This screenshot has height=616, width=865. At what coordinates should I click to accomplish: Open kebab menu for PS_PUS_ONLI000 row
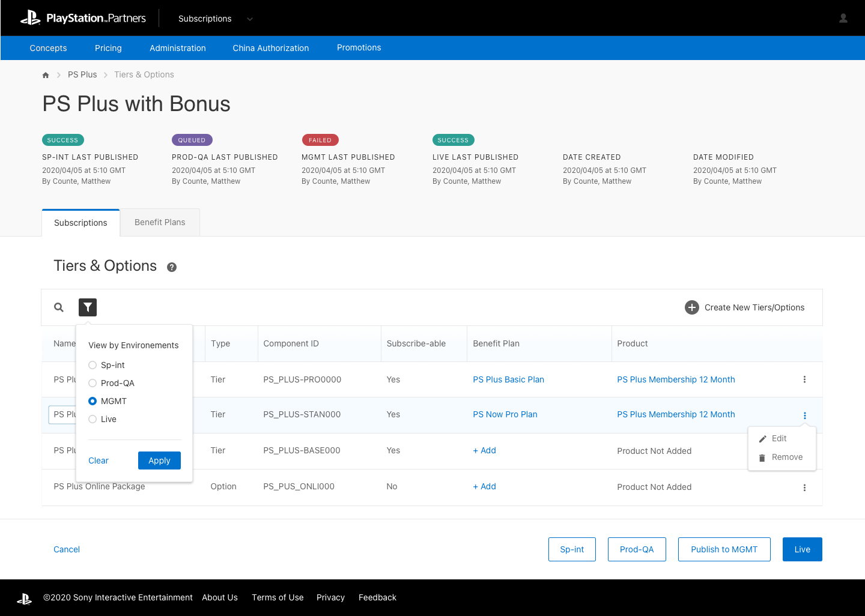(x=804, y=488)
